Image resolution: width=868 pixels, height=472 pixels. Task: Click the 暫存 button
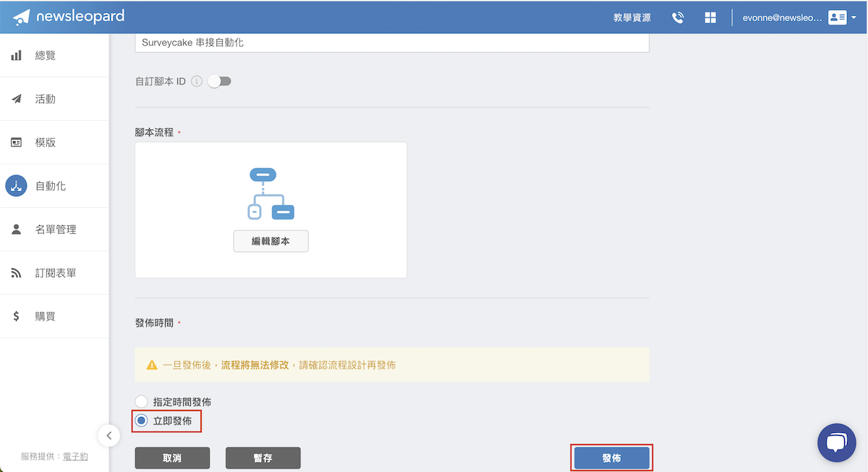click(x=263, y=458)
